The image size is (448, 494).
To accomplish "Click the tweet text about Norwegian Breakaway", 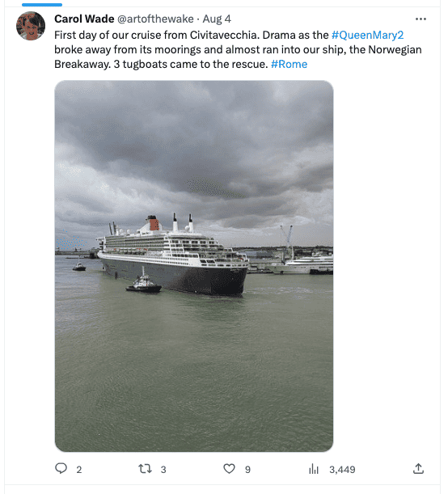I will click(x=238, y=49).
